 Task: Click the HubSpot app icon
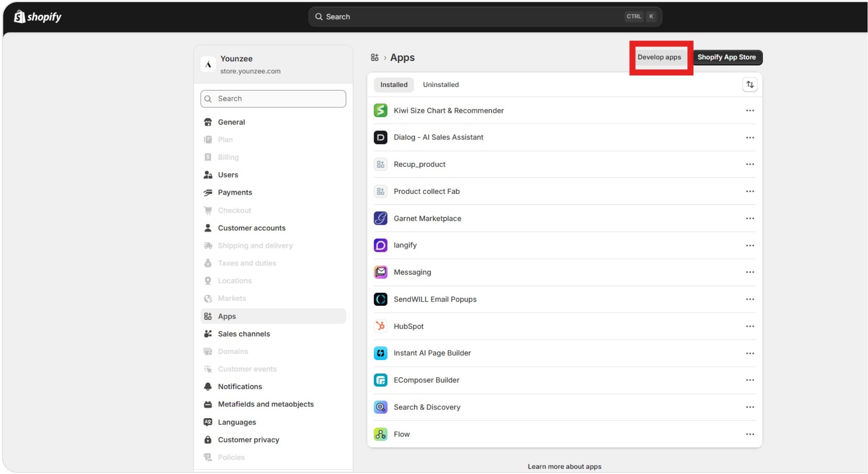[x=380, y=326]
